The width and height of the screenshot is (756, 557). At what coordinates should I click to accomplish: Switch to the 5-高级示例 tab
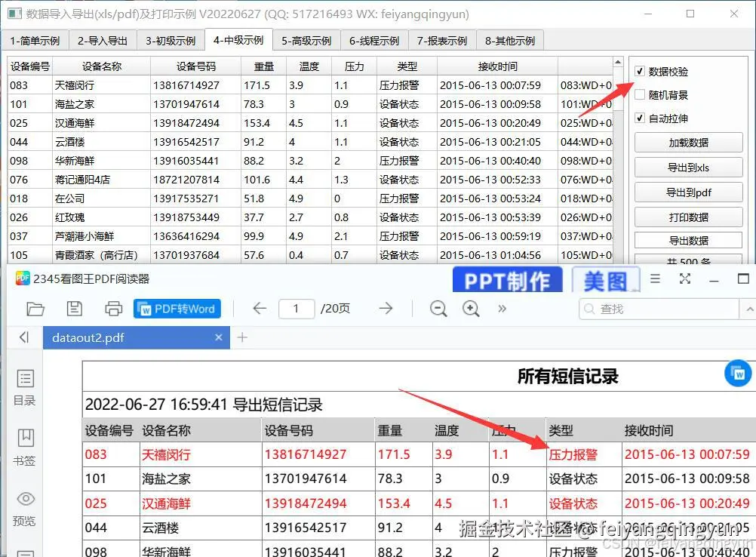(x=306, y=40)
